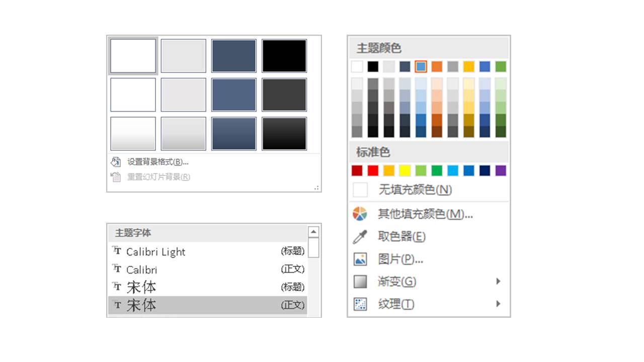Click font icon beside Calibri Light

click(117, 251)
